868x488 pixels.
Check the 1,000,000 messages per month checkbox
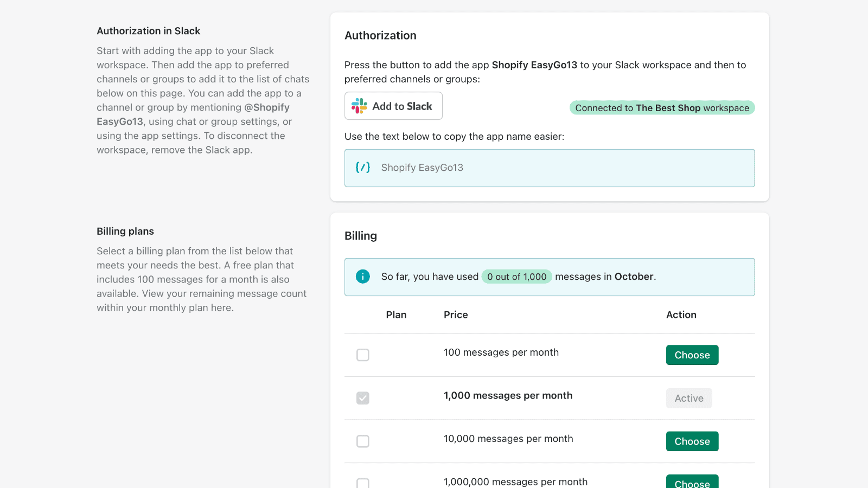(x=362, y=483)
